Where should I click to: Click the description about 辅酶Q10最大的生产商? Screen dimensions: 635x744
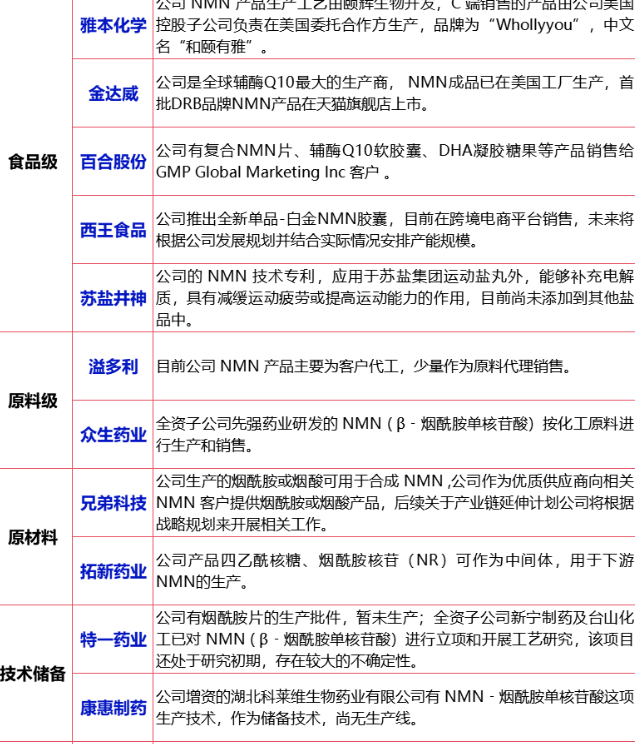pos(395,93)
